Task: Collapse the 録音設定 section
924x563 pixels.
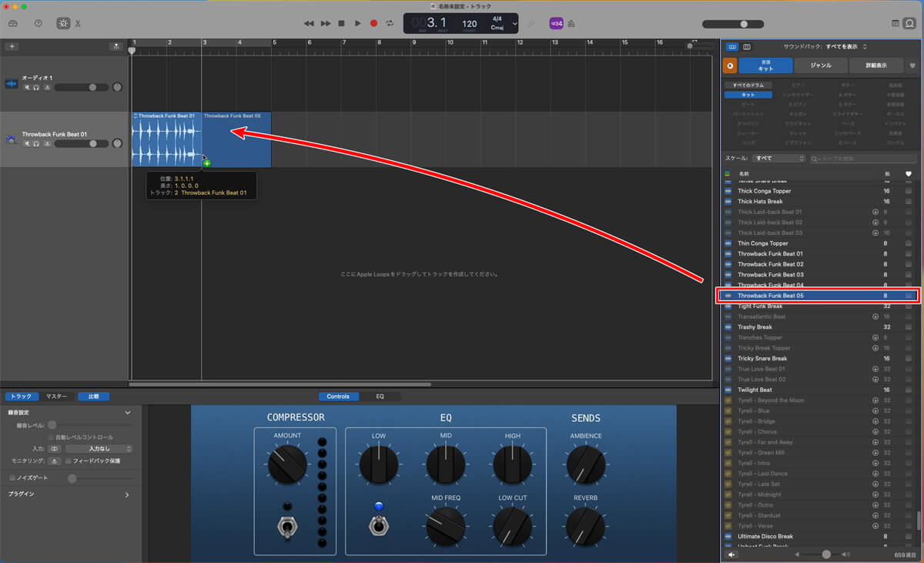Action: pyautogui.click(x=128, y=413)
